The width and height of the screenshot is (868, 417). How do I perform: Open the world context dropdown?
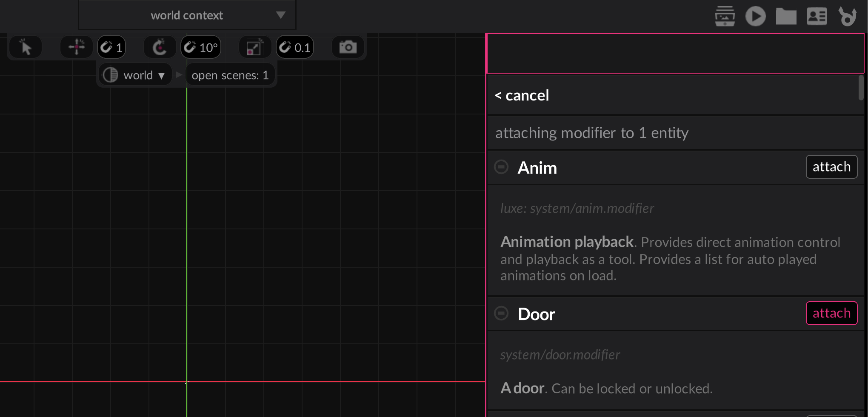coord(187,15)
